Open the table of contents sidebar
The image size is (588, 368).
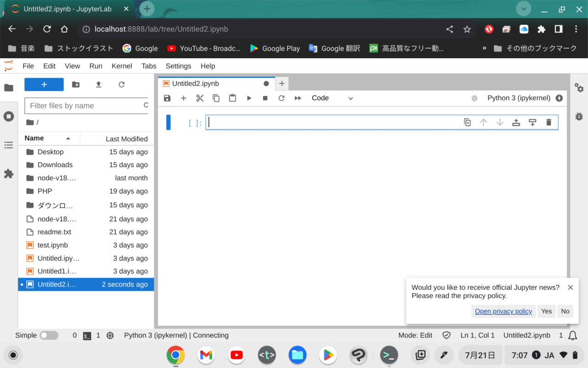tap(9, 145)
